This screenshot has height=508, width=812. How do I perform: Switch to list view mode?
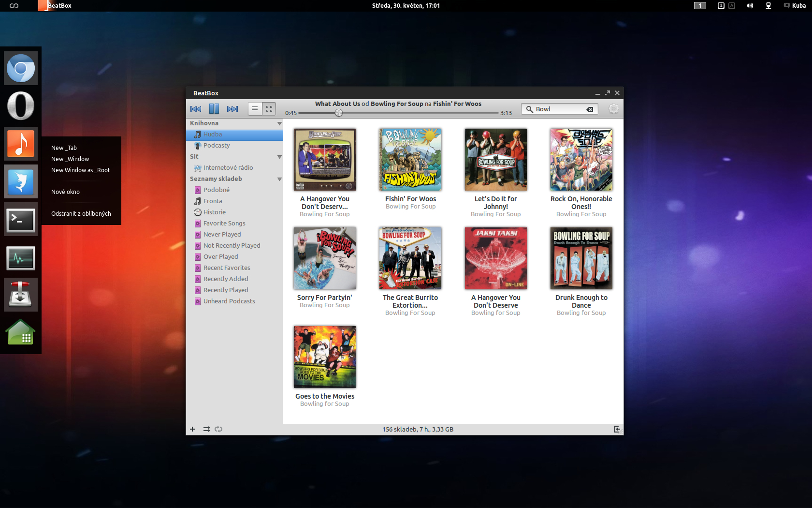point(255,109)
